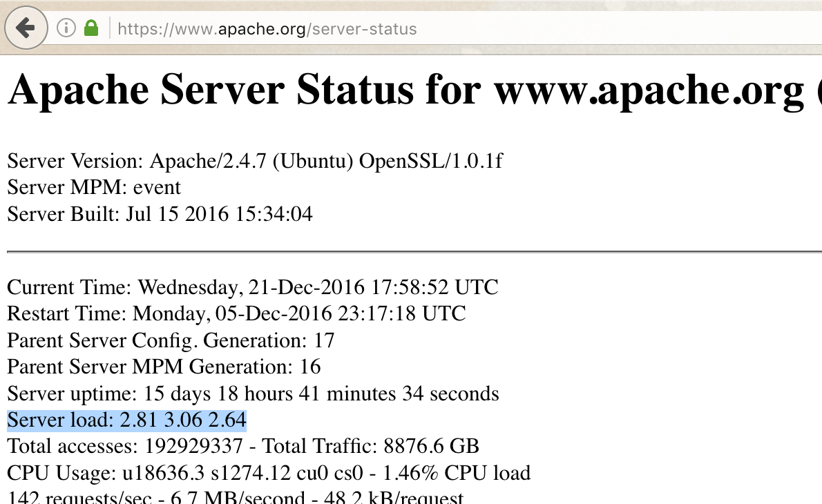Click the CPU Usage line

[x=268, y=473]
